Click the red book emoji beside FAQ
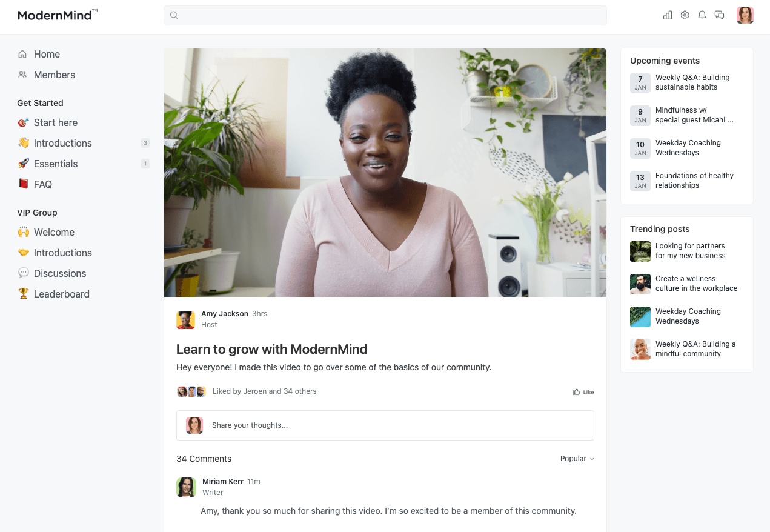 point(23,184)
